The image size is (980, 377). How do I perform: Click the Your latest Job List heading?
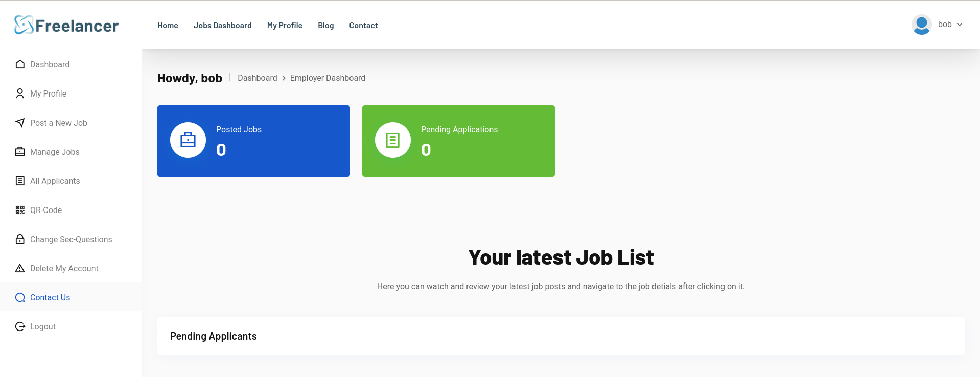pyautogui.click(x=561, y=257)
